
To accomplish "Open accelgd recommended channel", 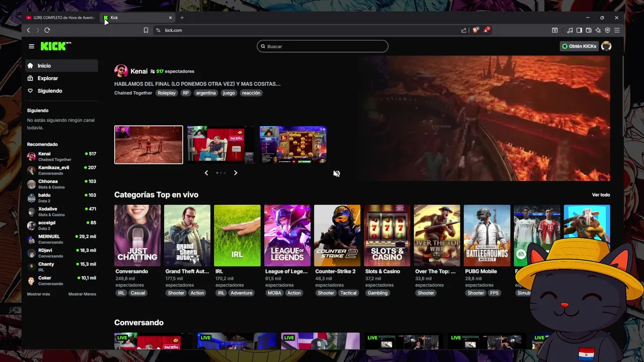I will (x=61, y=225).
